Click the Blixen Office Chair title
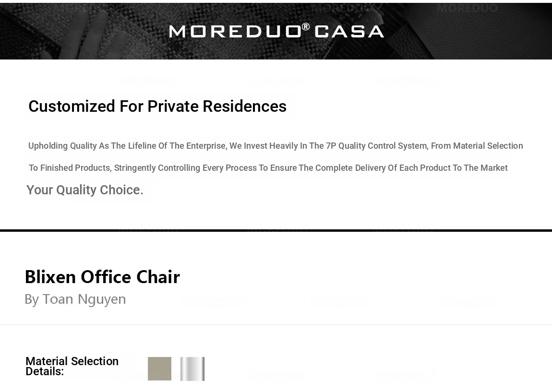Viewport: 552px width, 392px height. click(102, 277)
